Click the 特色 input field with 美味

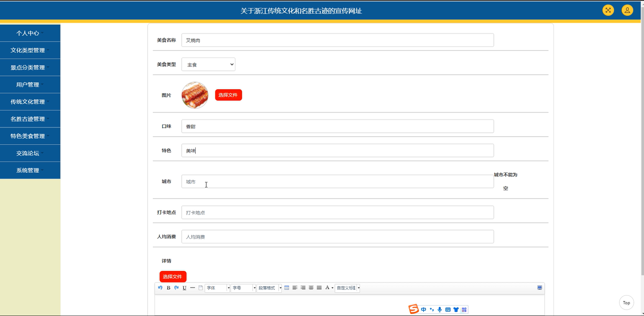(338, 150)
